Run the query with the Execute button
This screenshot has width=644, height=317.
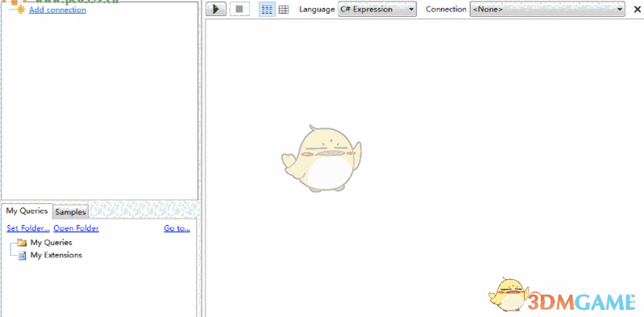pos(216,9)
